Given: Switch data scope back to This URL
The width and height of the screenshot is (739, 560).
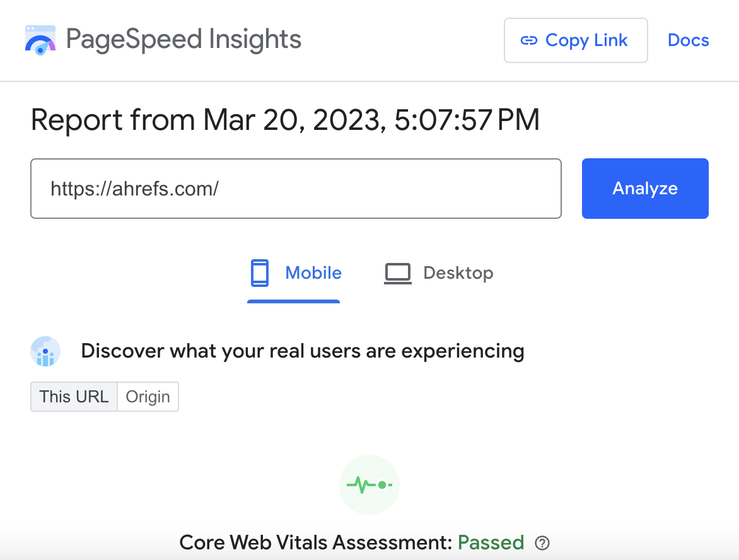Looking at the screenshot, I should (74, 397).
